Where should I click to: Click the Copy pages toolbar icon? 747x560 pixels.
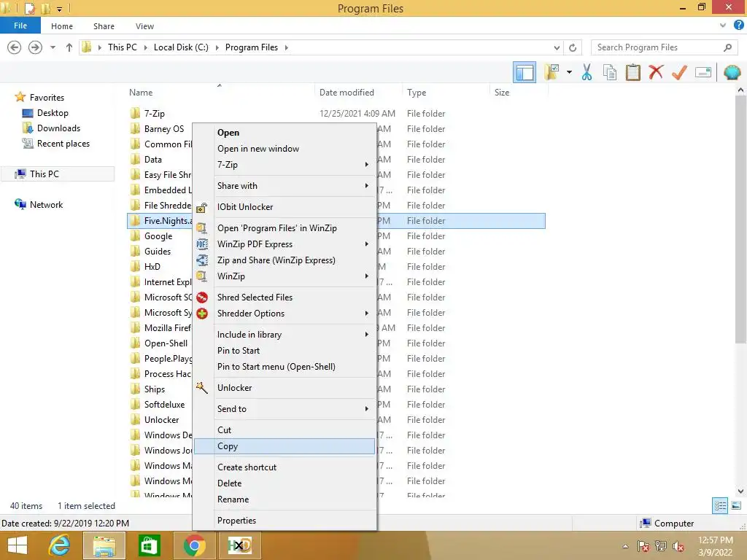[x=609, y=72]
